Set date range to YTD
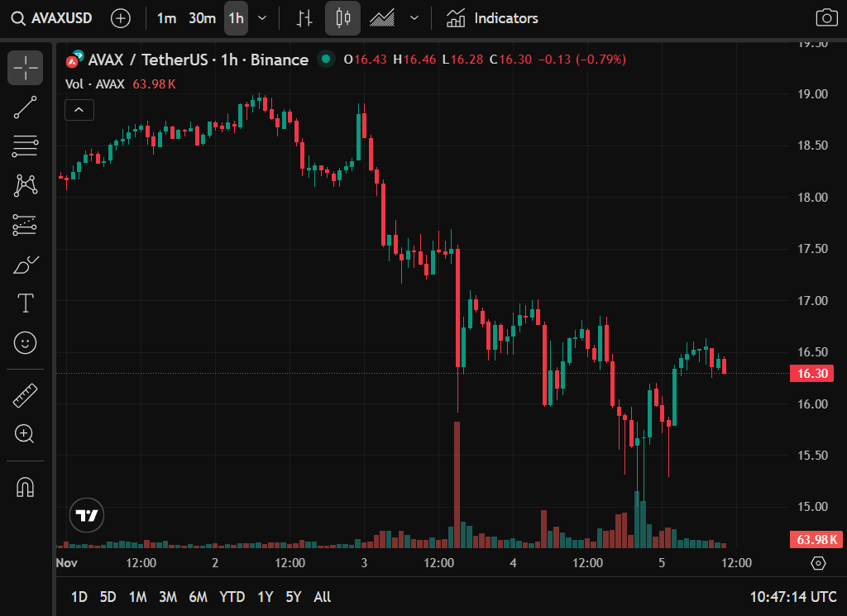847x616 pixels. click(x=232, y=596)
